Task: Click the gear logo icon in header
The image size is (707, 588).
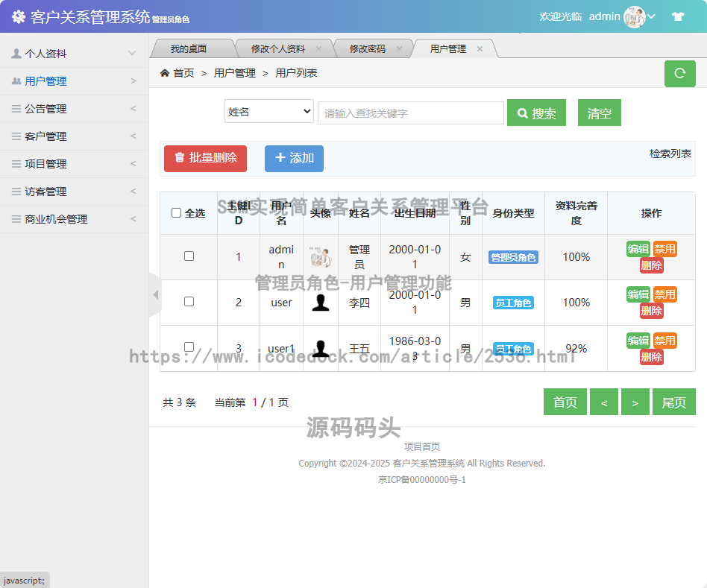Action: click(x=19, y=16)
